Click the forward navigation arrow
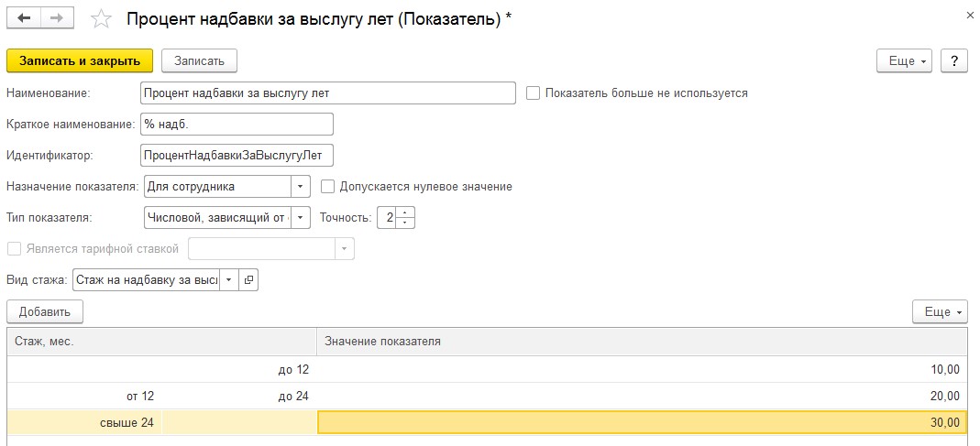980x446 pixels. (57, 18)
